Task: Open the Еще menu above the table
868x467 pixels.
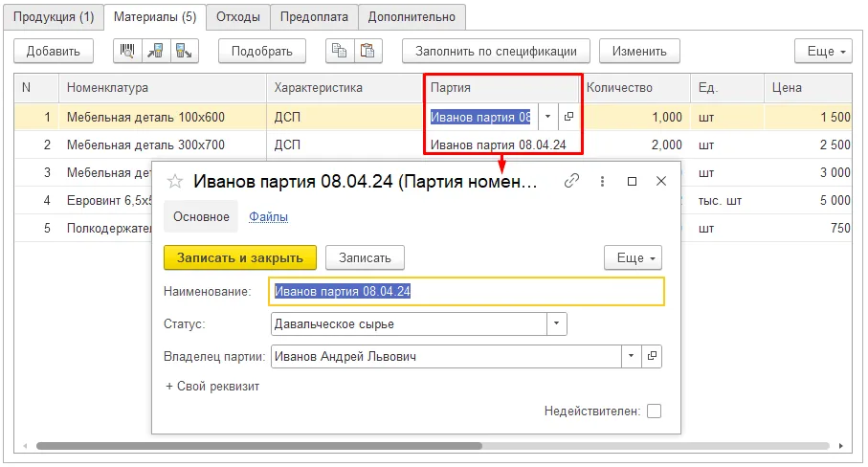Action: (823, 51)
